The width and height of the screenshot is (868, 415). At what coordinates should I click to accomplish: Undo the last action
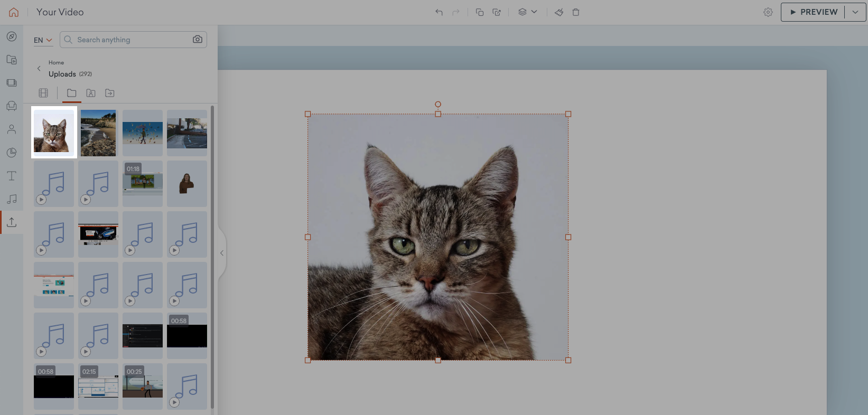(x=439, y=12)
